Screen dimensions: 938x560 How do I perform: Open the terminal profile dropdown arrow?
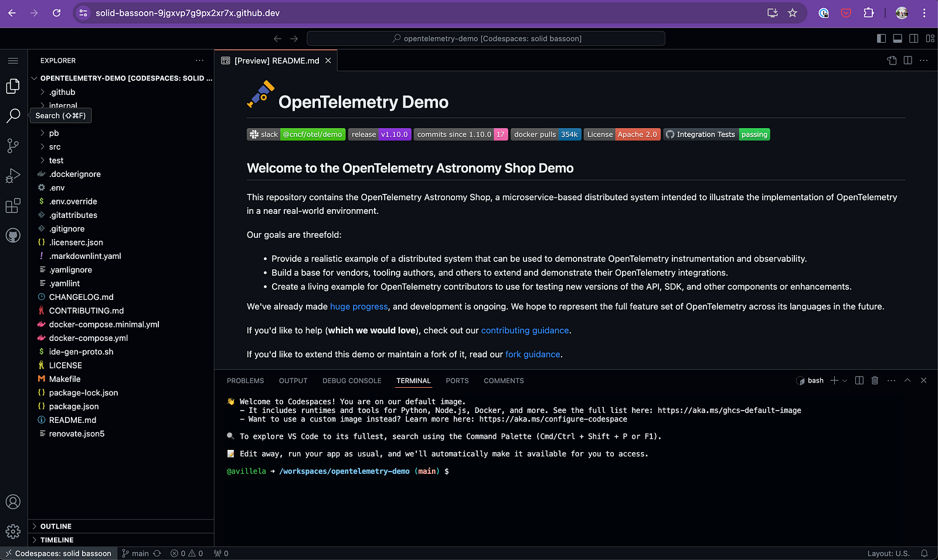(845, 380)
